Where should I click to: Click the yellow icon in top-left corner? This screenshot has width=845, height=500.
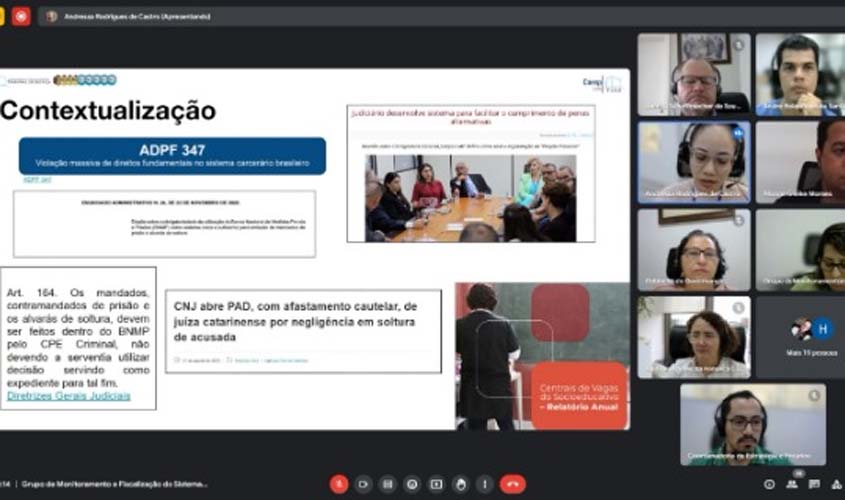click(x=3, y=16)
